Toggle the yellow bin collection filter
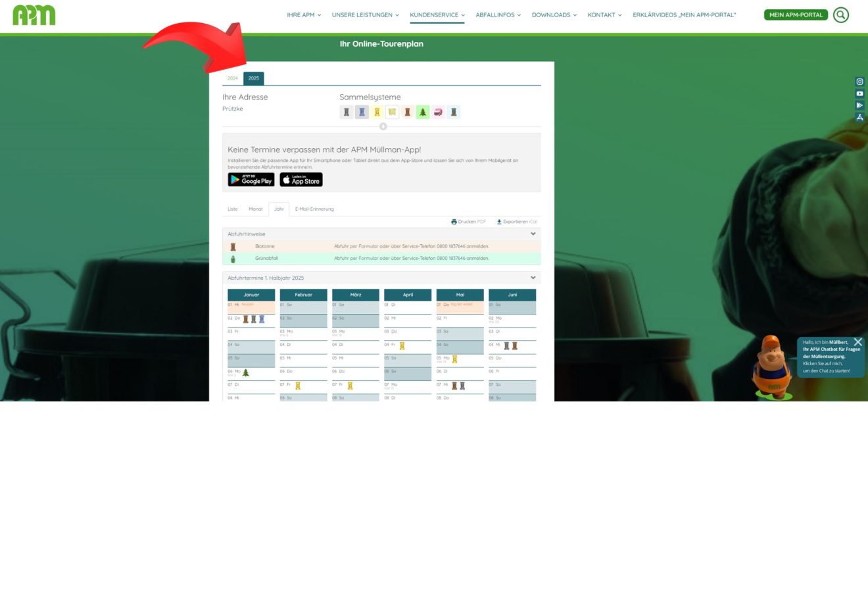This screenshot has width=868, height=614. click(377, 112)
